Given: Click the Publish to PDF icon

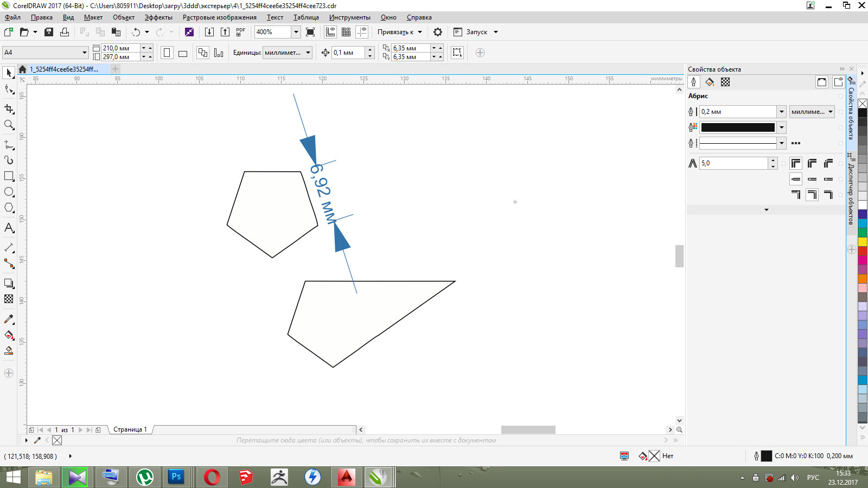Looking at the screenshot, I should pos(241,32).
